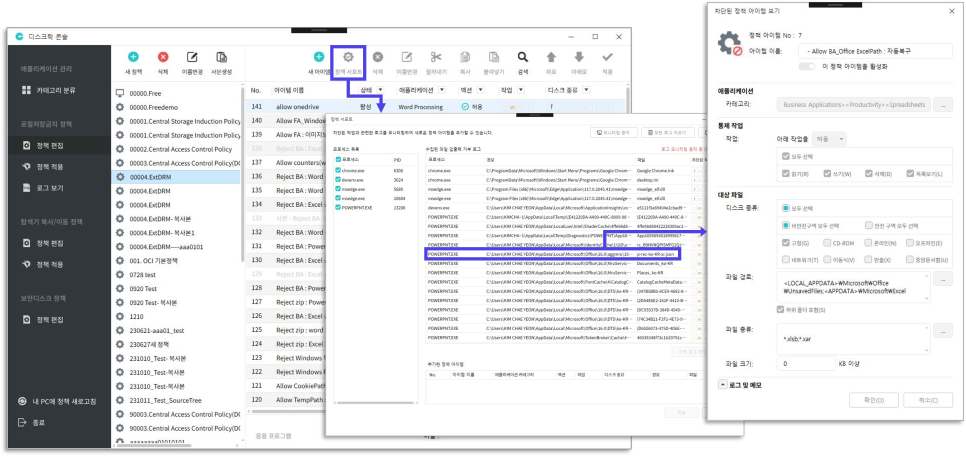966x456 pixels.
Task: Click the gear icon beside 0728 test
Action: (x=120, y=274)
